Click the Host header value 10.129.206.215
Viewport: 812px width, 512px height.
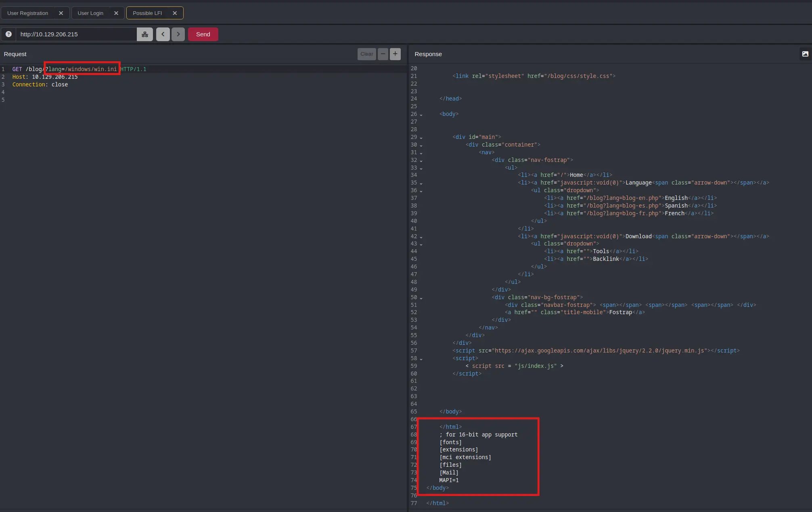tap(55, 77)
